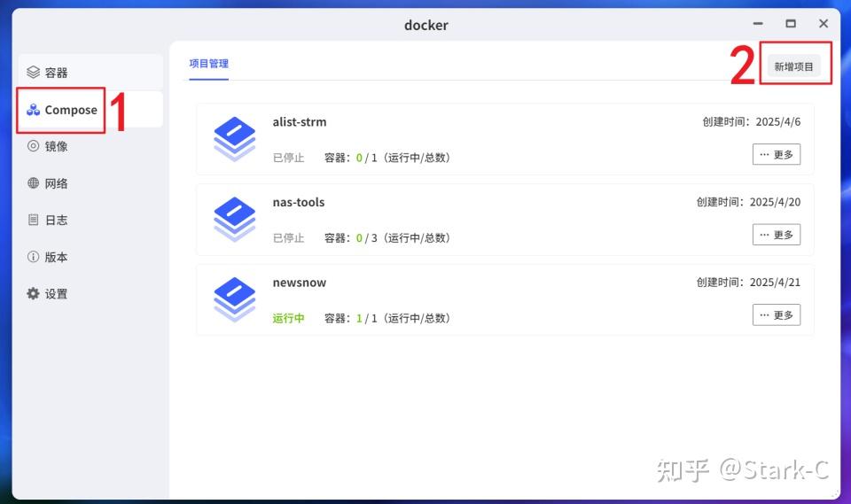851x504 pixels.
Task: Click the 容器 layers icon in sidebar
Action: pyautogui.click(x=33, y=72)
